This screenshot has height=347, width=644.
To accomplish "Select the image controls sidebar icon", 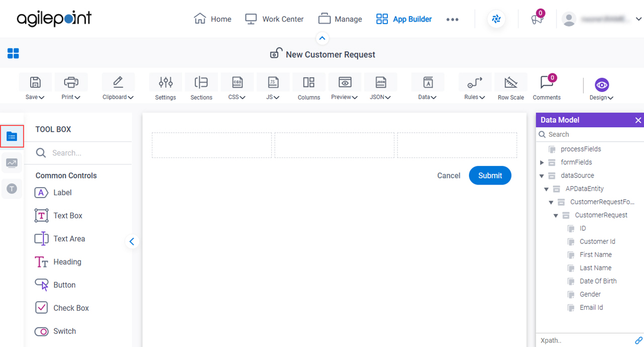I will tap(12, 162).
